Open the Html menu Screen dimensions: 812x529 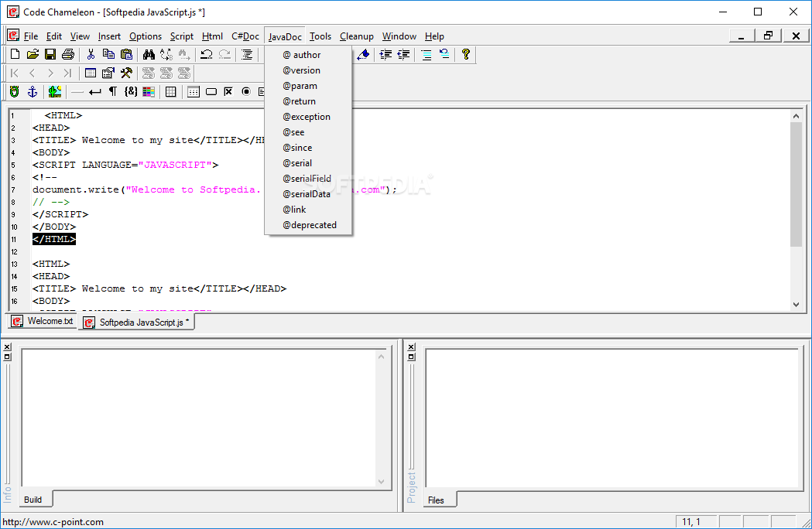pos(212,36)
